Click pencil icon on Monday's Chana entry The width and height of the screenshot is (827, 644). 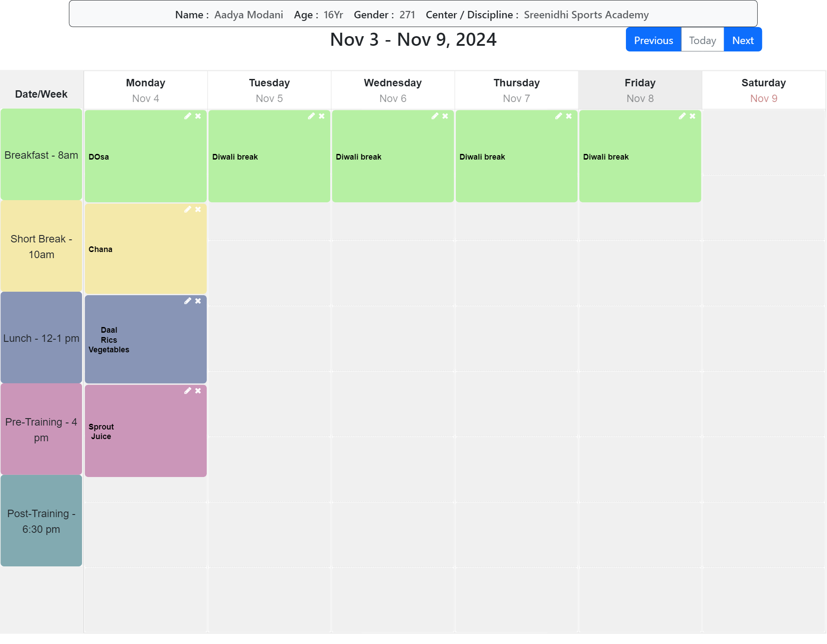tap(188, 209)
